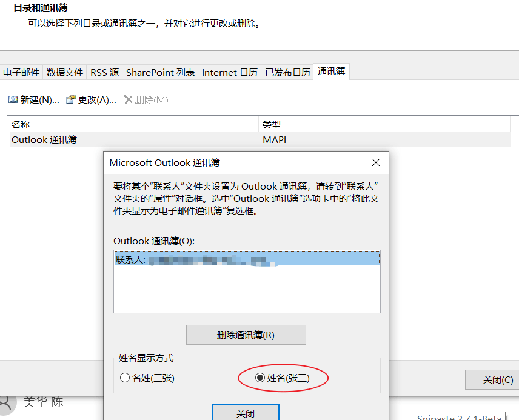
Task: Go to the Internet 日历 tab
Action: click(x=229, y=72)
